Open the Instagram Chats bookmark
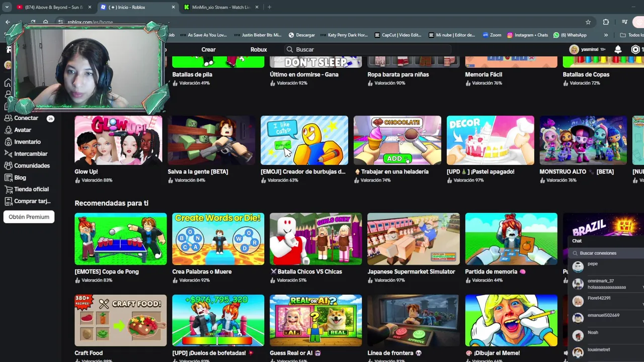This screenshot has width=644, height=362. coord(527,35)
